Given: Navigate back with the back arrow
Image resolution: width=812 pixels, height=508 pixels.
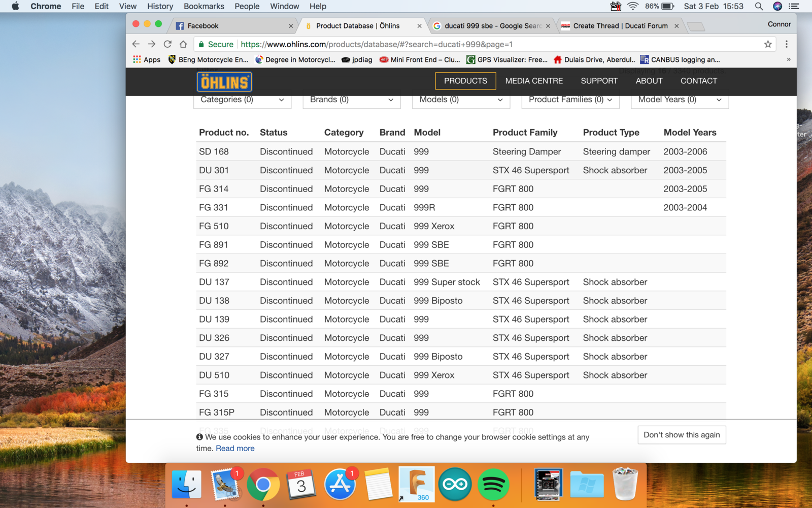Looking at the screenshot, I should (136, 44).
